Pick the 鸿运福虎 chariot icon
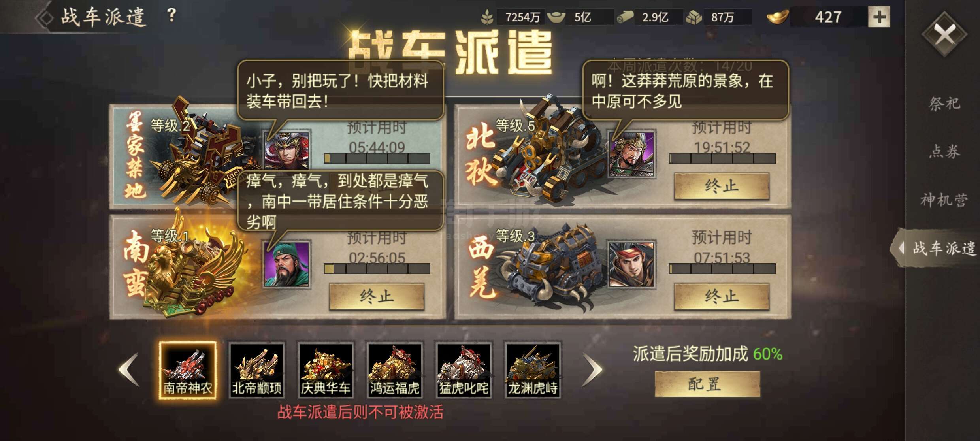Image resolution: width=980 pixels, height=441 pixels. [x=394, y=370]
